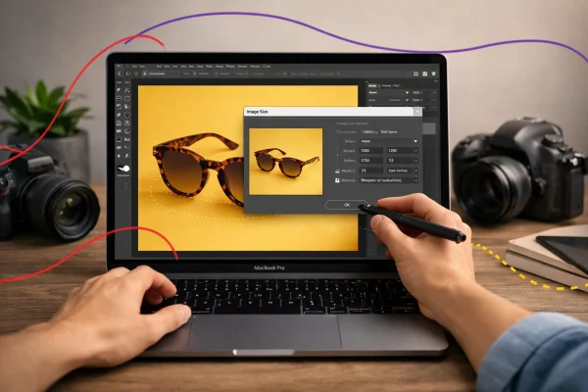This screenshot has height=392, width=588.
Task: Click the Image Size title bar text
Action: point(257,112)
